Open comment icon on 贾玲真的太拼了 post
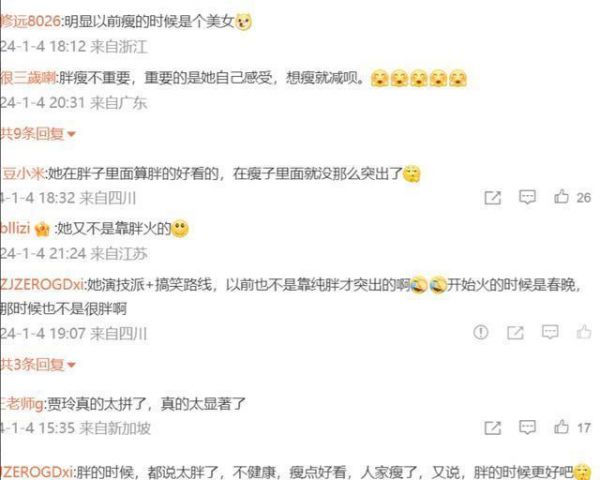600x480 pixels. pyautogui.click(x=527, y=427)
